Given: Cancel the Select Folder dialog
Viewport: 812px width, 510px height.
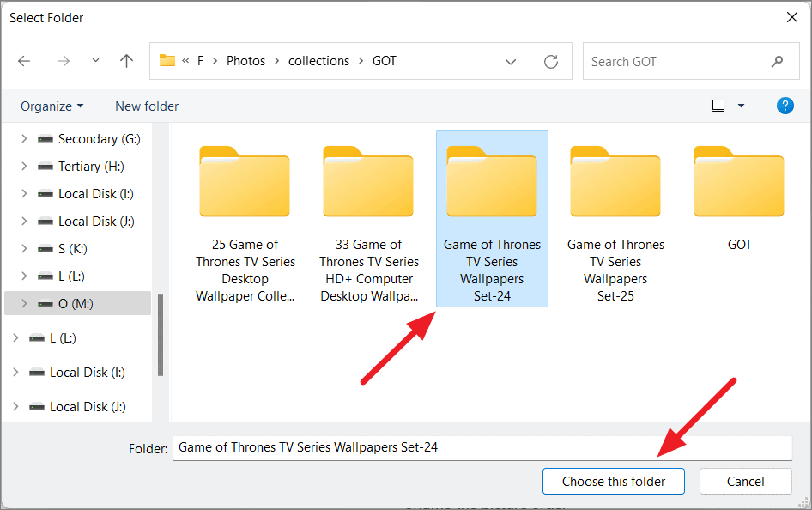Looking at the screenshot, I should pyautogui.click(x=745, y=482).
